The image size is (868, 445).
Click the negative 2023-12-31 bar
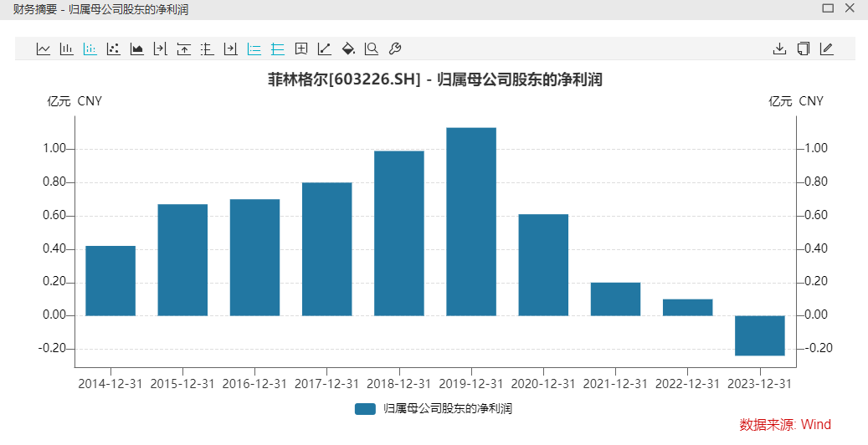[759, 335]
